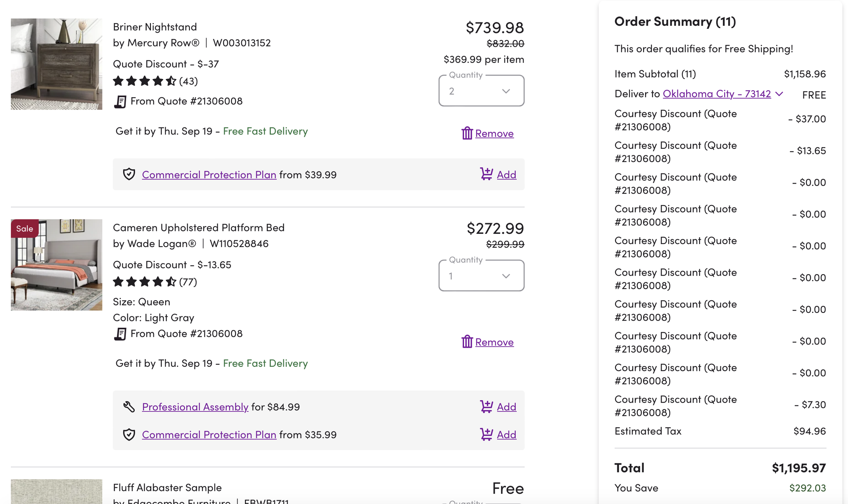
Task: Open quantity dropdown for Cameren Platform Bed
Action: pos(481,276)
